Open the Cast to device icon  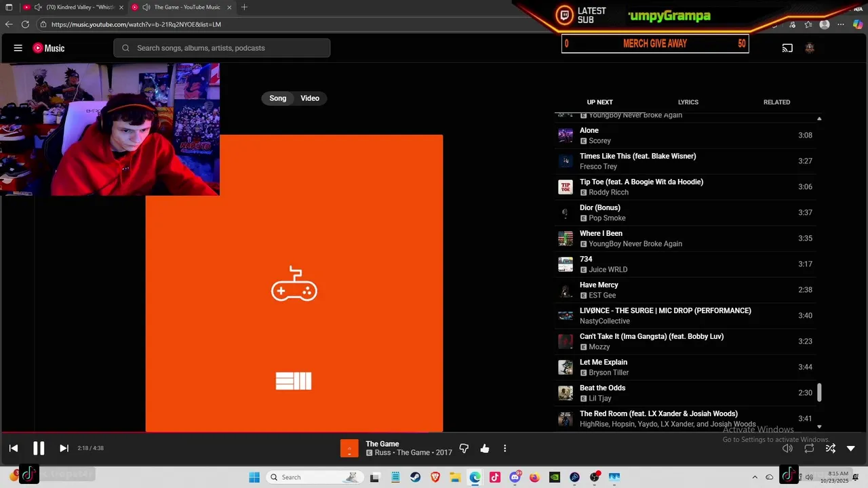point(787,48)
